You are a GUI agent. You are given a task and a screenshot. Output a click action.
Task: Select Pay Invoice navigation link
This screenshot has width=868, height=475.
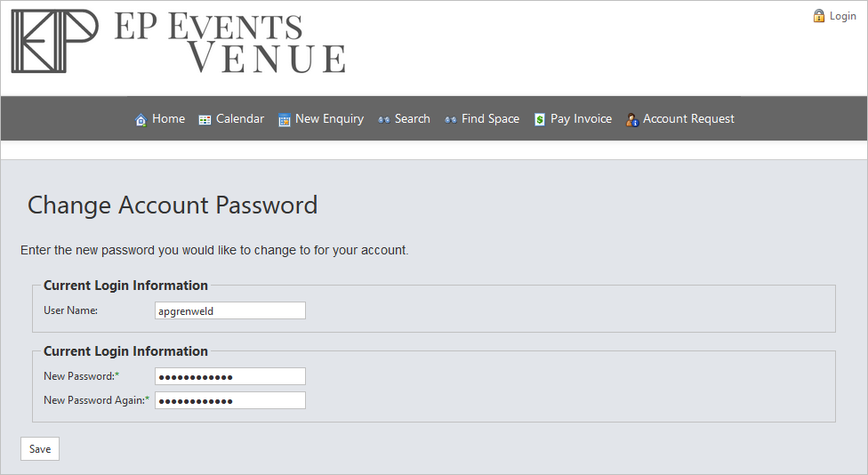(x=581, y=119)
